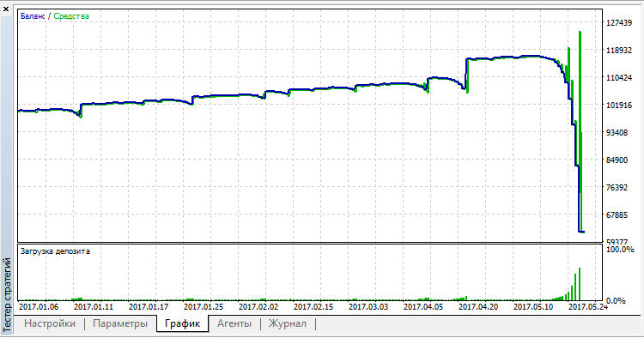Screen dimensions: 644x338
Task: Switch to the Журнал tab
Action: tap(288, 323)
